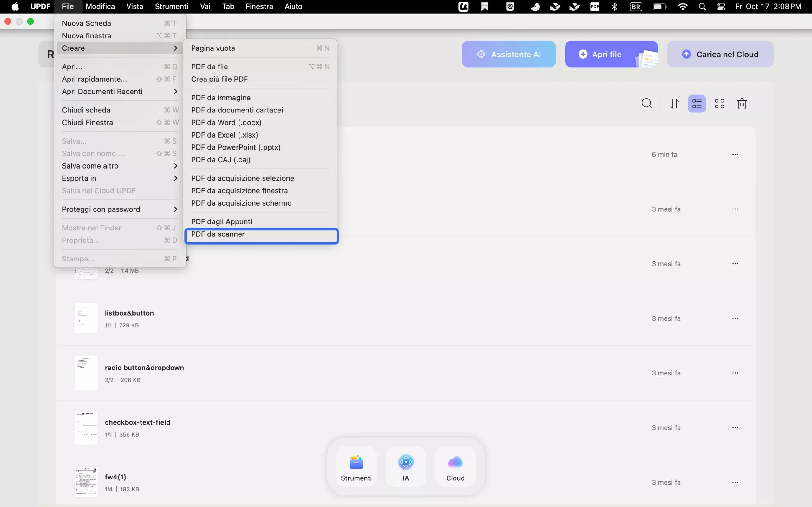812x507 pixels.
Task: Open Spotlight search from the menu bar
Action: point(703,6)
